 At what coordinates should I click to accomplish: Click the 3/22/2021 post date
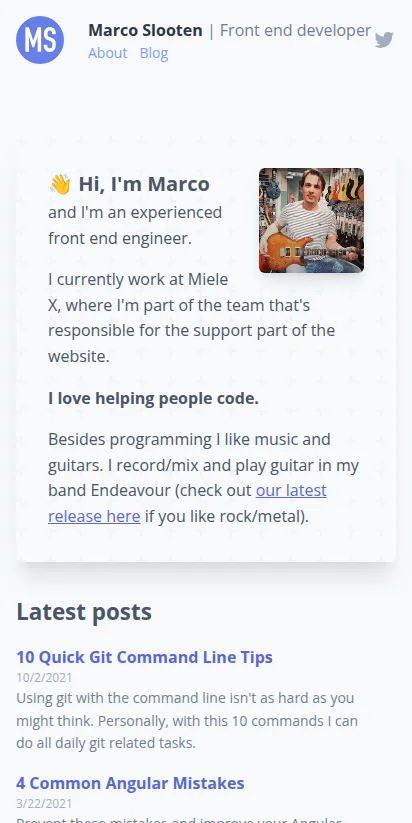44,803
